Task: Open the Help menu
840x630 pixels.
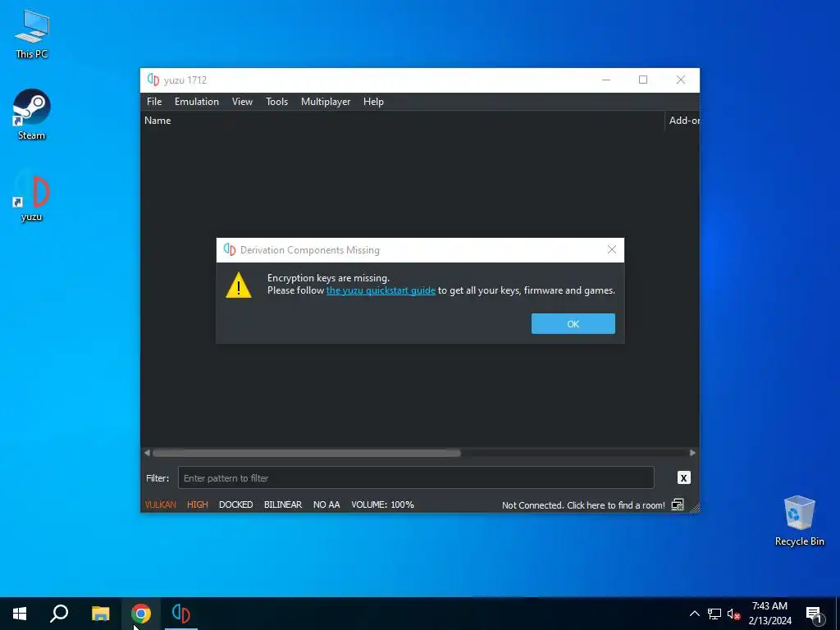Action: [373, 102]
